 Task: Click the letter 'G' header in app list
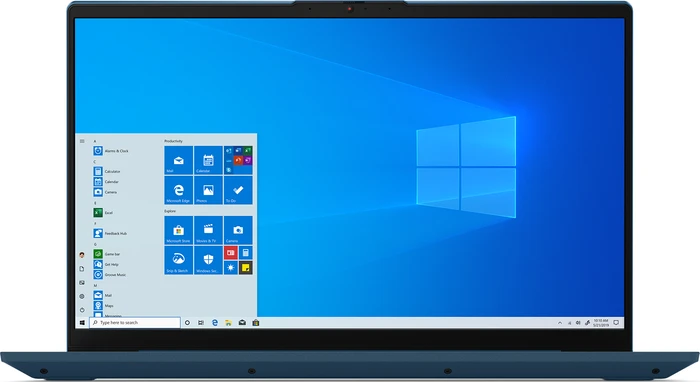pos(95,244)
